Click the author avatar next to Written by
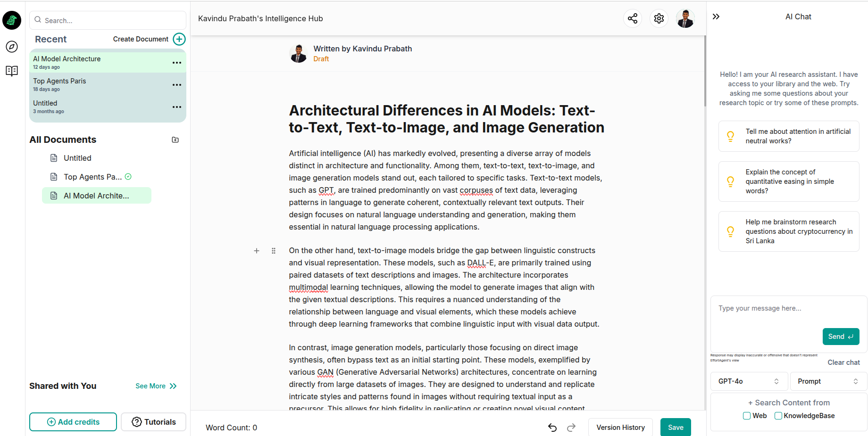868x436 pixels. point(298,53)
